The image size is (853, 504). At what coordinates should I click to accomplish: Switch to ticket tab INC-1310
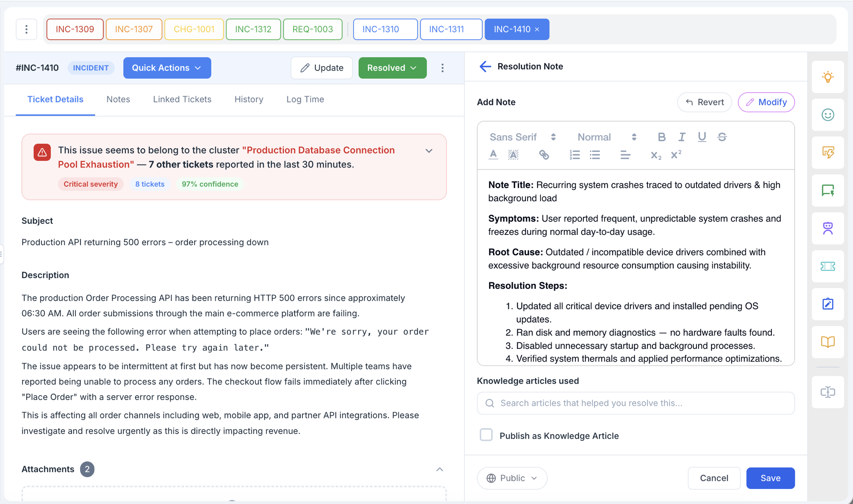pos(385,29)
